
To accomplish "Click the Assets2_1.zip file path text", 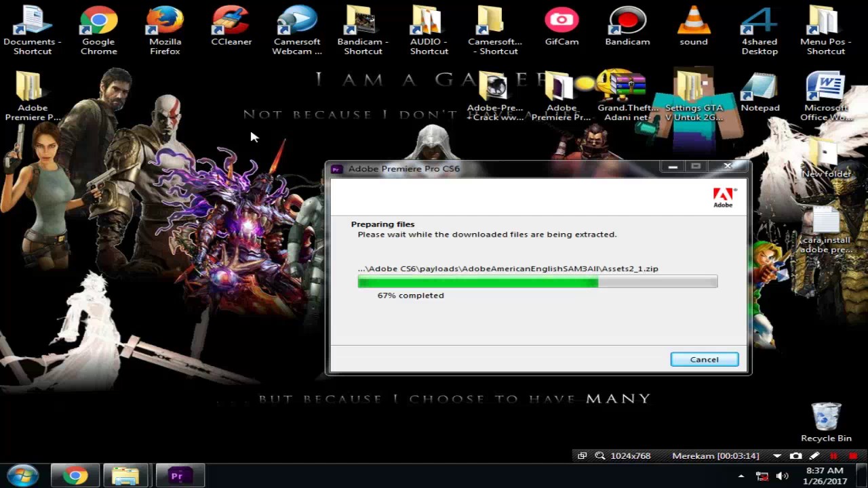I will tap(508, 269).
